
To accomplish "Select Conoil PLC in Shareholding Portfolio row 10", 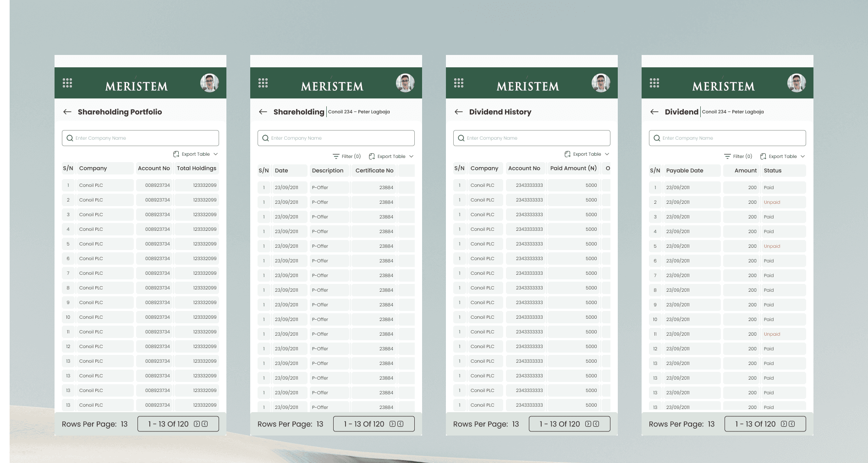I will [91, 317].
